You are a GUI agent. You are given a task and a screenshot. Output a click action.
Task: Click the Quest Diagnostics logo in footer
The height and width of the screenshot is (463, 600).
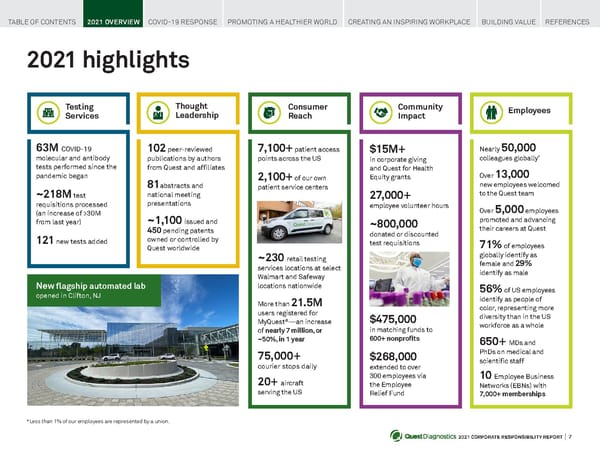(424, 436)
